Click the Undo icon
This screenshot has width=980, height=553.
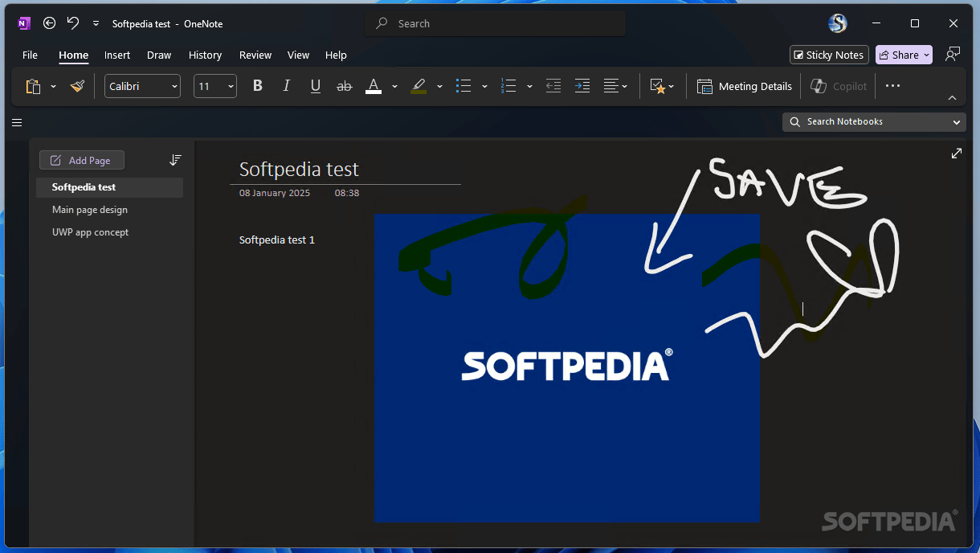tap(72, 23)
